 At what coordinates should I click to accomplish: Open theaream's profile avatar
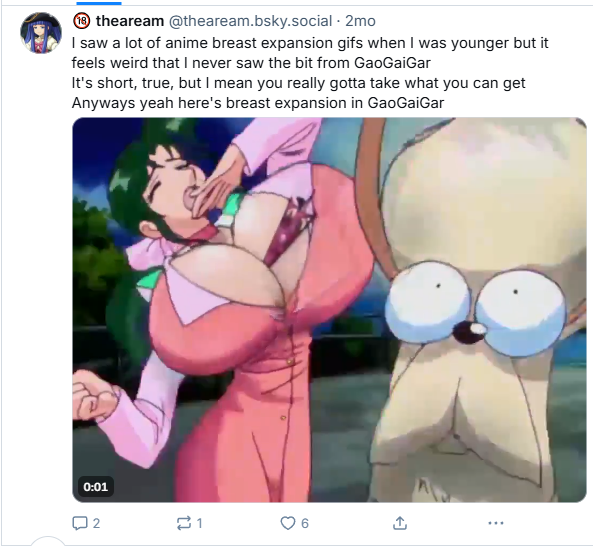coord(41,33)
